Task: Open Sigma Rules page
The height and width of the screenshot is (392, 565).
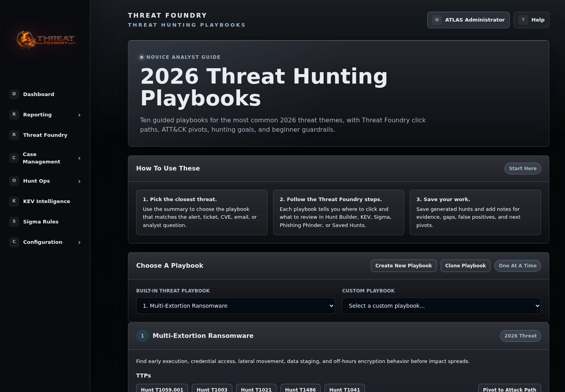Action: pos(45,221)
